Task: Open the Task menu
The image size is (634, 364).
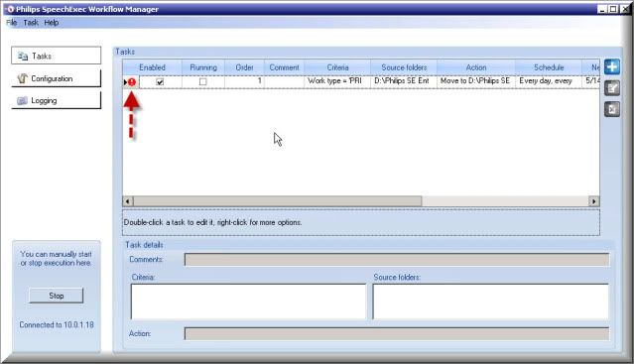Action: pyautogui.click(x=31, y=23)
